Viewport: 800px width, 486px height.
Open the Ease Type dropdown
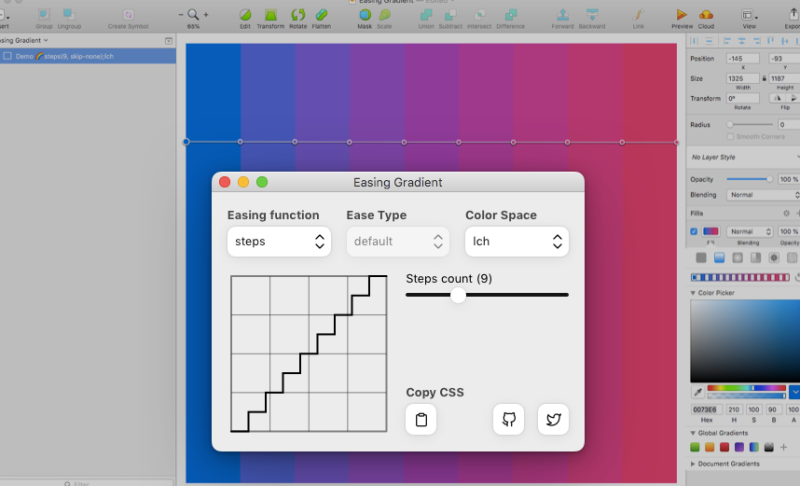click(x=398, y=241)
